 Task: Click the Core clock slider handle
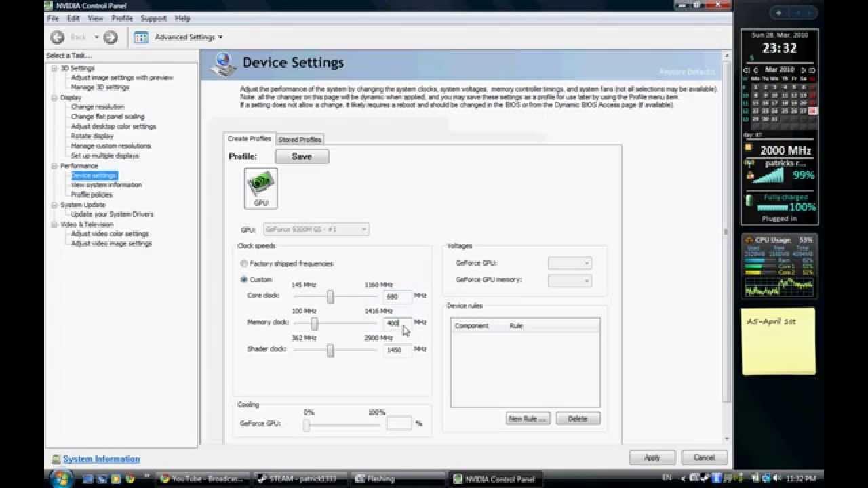tap(330, 296)
